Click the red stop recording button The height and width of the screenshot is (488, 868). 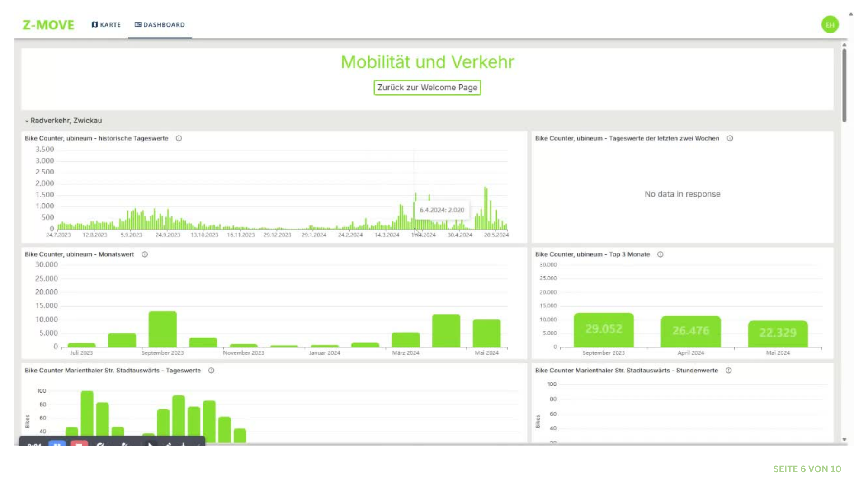pyautogui.click(x=79, y=444)
